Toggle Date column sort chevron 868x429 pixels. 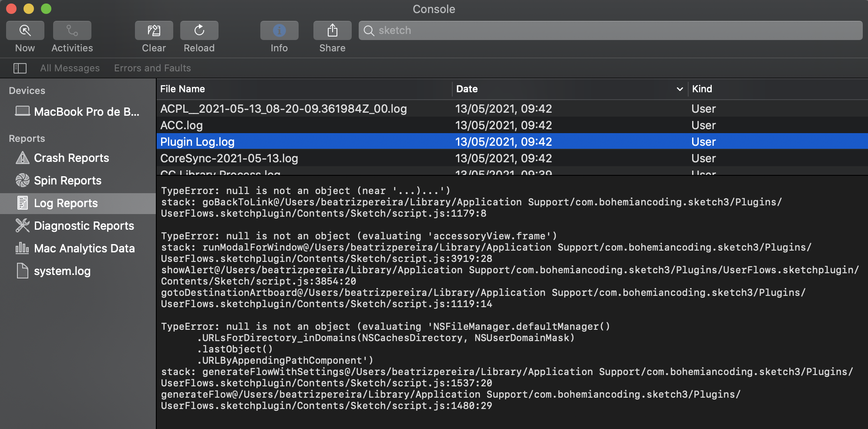point(680,89)
